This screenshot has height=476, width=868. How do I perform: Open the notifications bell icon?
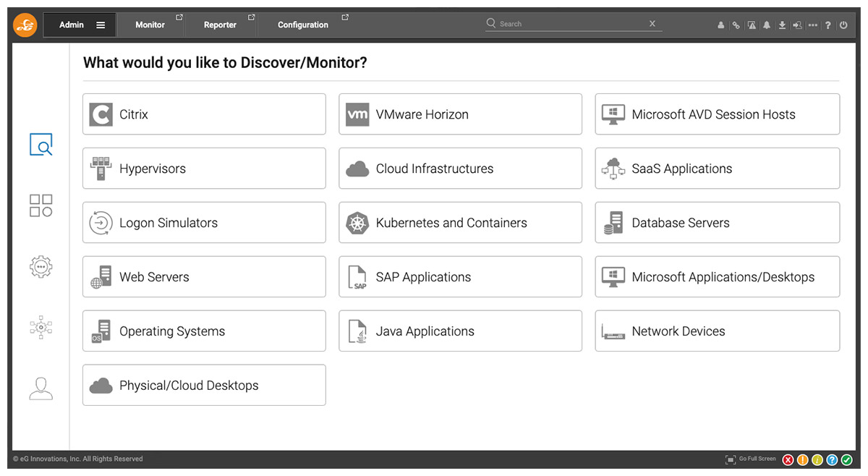click(767, 25)
